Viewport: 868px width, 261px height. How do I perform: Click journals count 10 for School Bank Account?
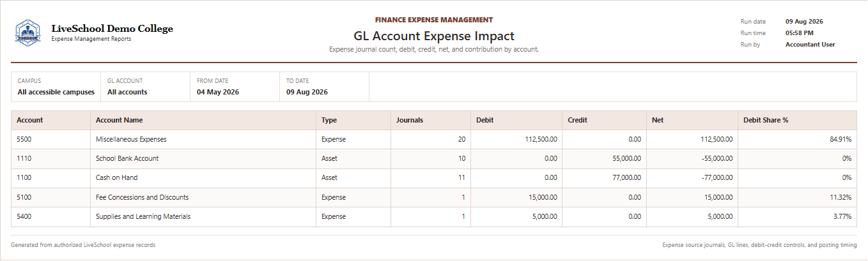462,158
